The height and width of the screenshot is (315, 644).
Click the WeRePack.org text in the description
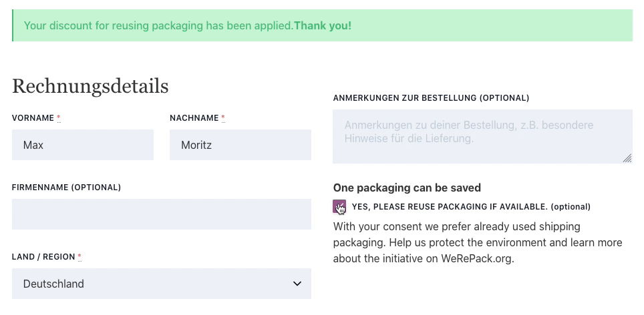(x=477, y=259)
